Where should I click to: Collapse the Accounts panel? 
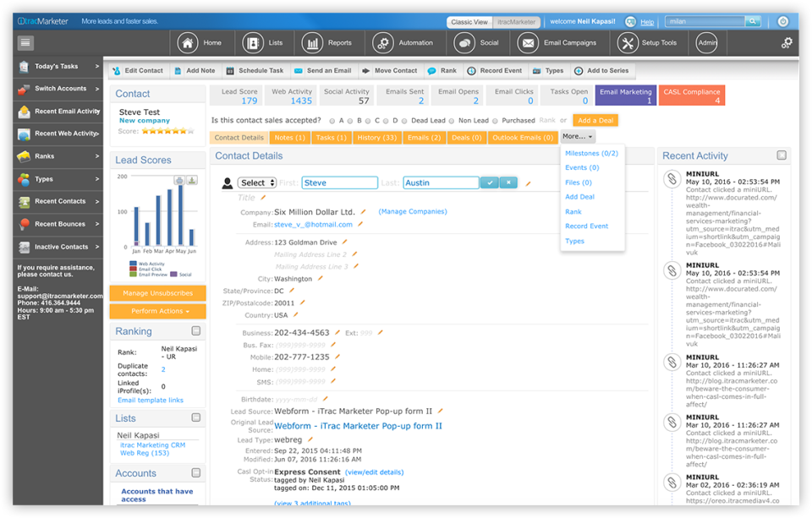coord(196,472)
